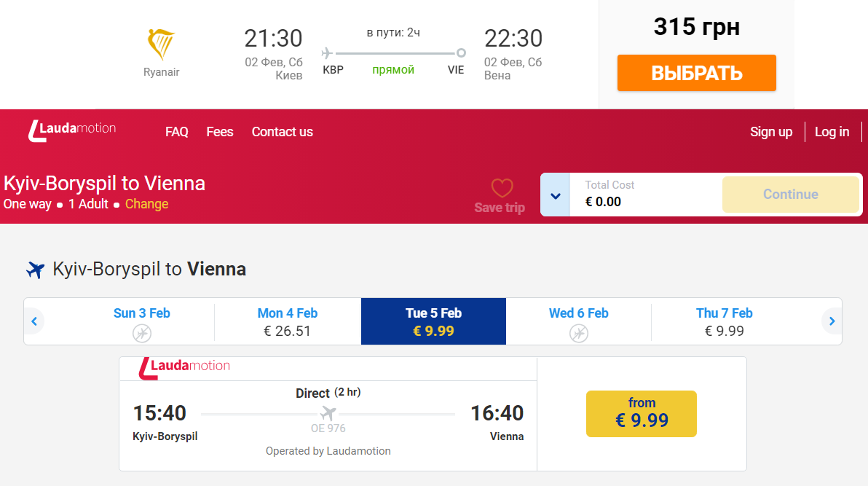Expand the Total Cost dropdown arrow
The width and height of the screenshot is (868, 486).
555,195
